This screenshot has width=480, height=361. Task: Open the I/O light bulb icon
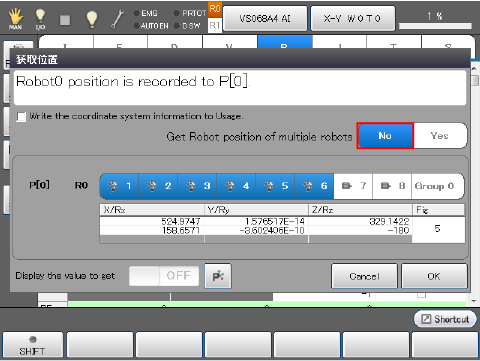(x=40, y=19)
